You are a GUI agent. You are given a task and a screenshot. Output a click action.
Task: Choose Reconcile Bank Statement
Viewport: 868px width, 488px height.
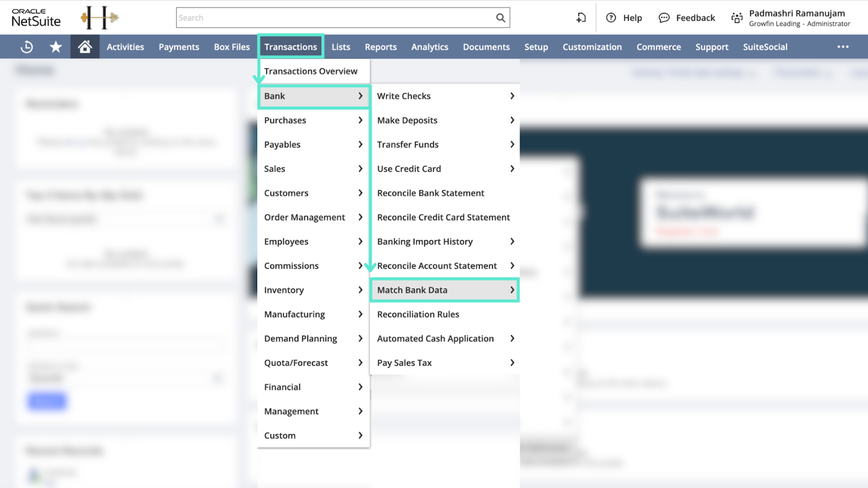[x=445, y=193]
